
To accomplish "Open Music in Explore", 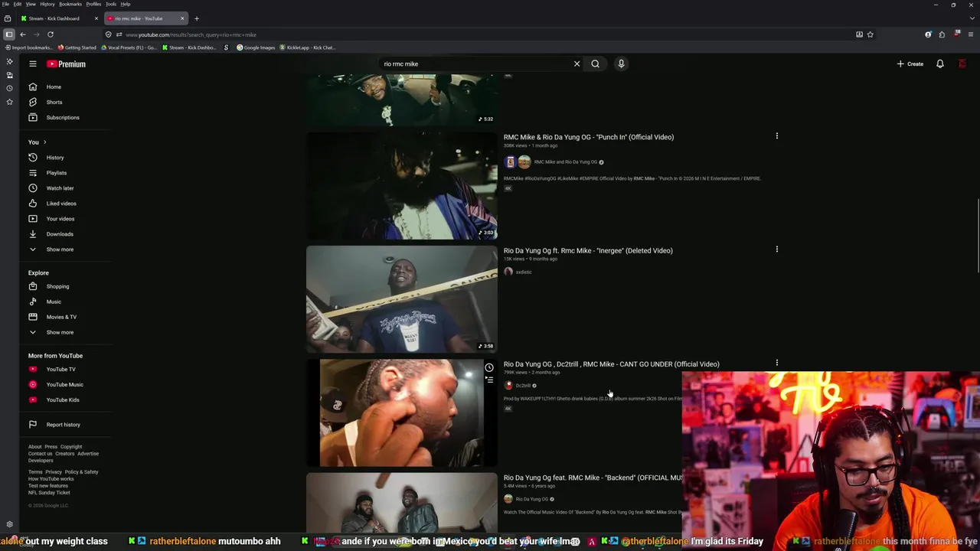I will click(x=53, y=302).
